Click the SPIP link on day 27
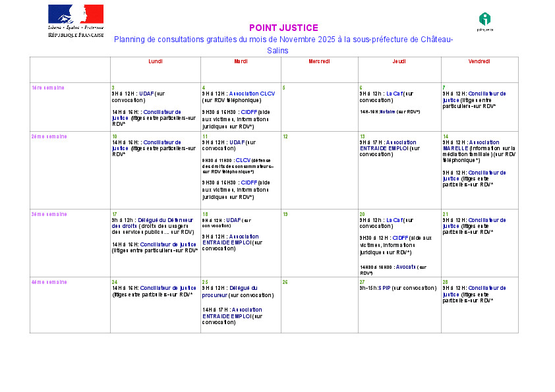The height and width of the screenshot is (392, 555). point(384,288)
